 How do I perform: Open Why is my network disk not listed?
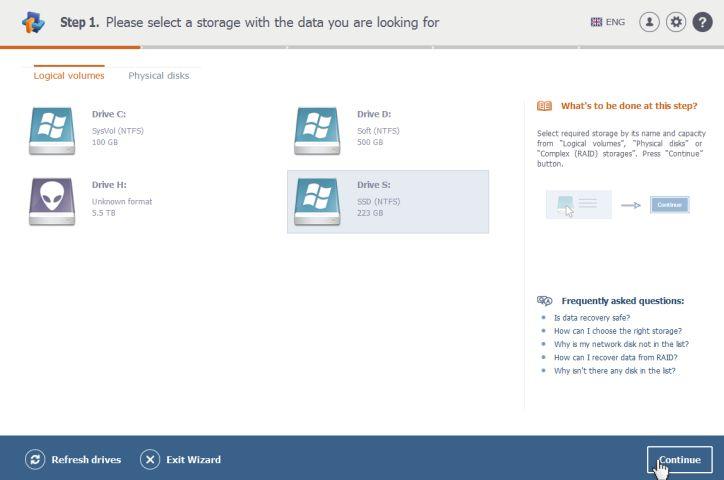click(x=621, y=344)
